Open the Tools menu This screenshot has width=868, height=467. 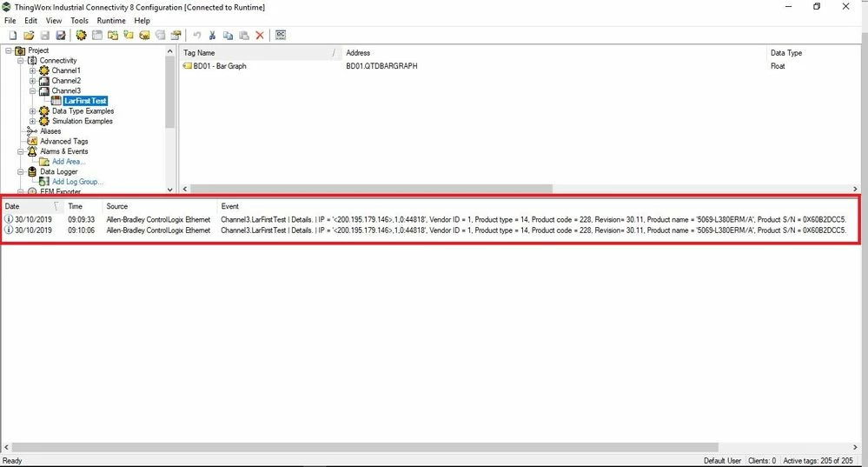pos(79,21)
